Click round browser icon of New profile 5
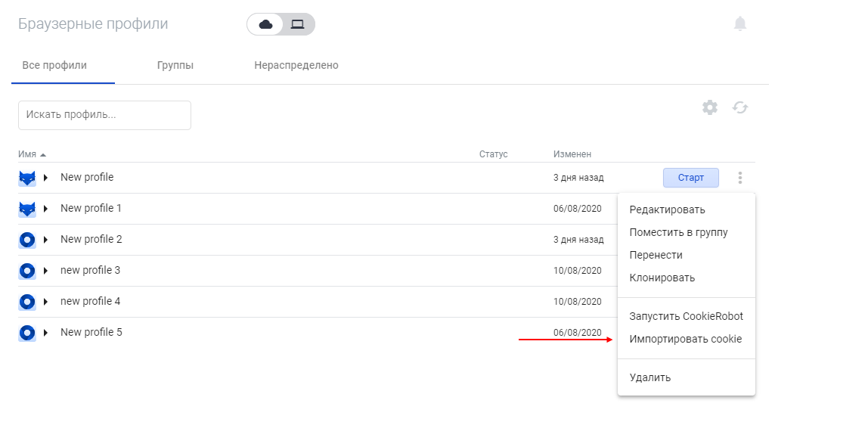The image size is (868, 422). point(27,333)
